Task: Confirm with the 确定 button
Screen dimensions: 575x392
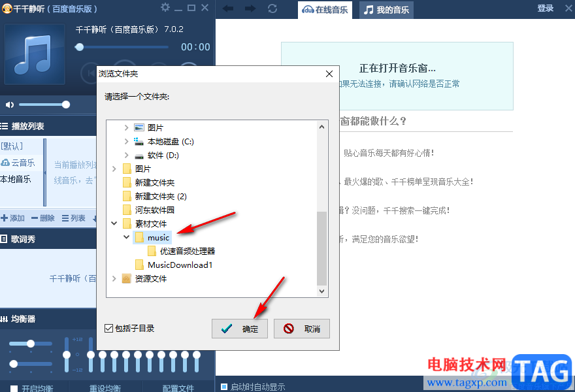Action: (x=239, y=329)
